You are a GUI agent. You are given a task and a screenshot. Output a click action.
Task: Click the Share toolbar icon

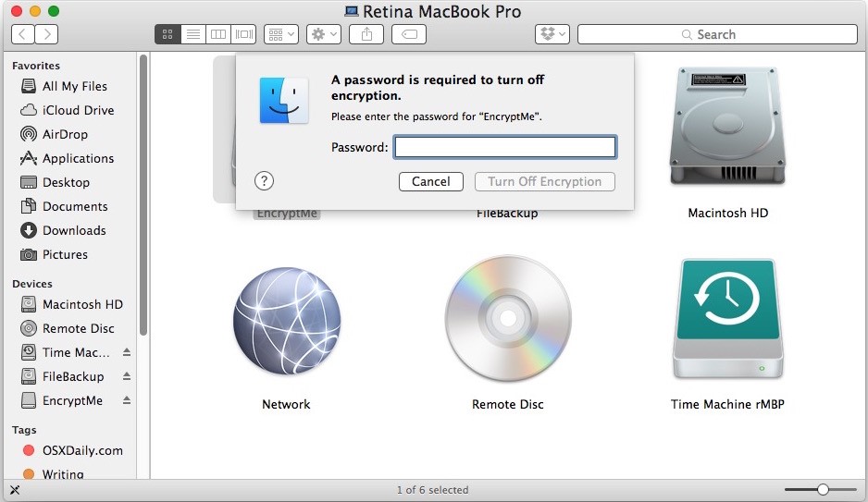tap(366, 34)
